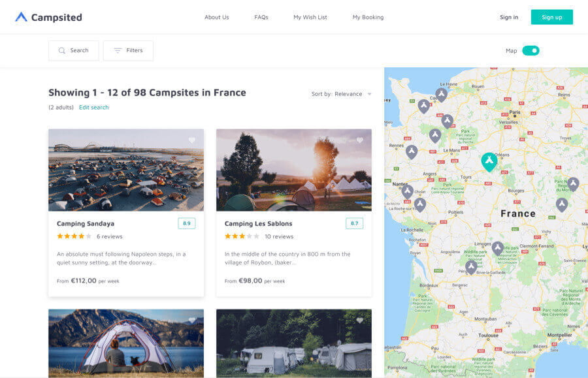The width and height of the screenshot is (588, 378).
Task: Open the 10 reviews text
Action: (279, 237)
